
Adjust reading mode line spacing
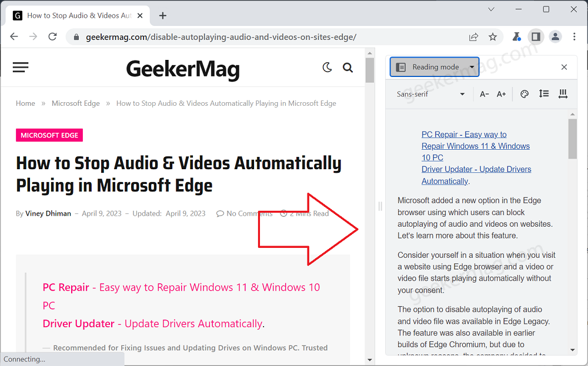(544, 94)
